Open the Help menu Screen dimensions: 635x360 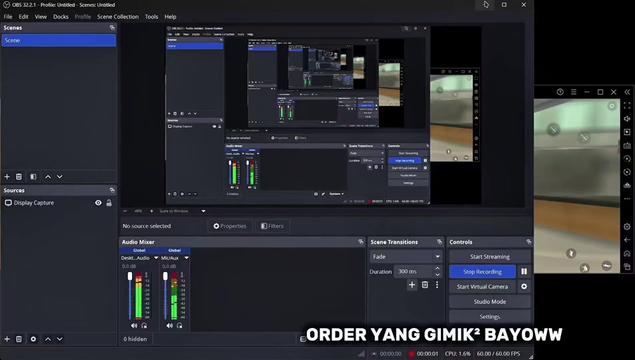click(x=170, y=17)
